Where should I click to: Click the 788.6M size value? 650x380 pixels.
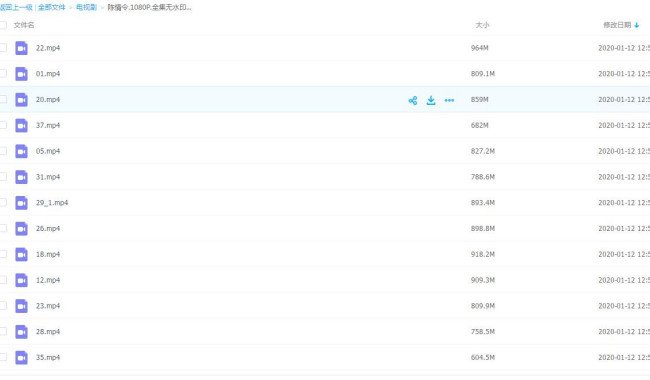tap(483, 177)
